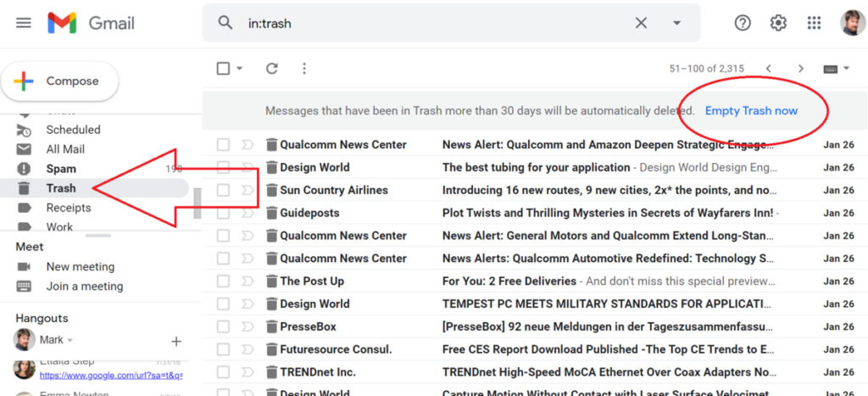The height and width of the screenshot is (396, 868).
Task: Clear the in:trash search with X
Action: (x=641, y=23)
